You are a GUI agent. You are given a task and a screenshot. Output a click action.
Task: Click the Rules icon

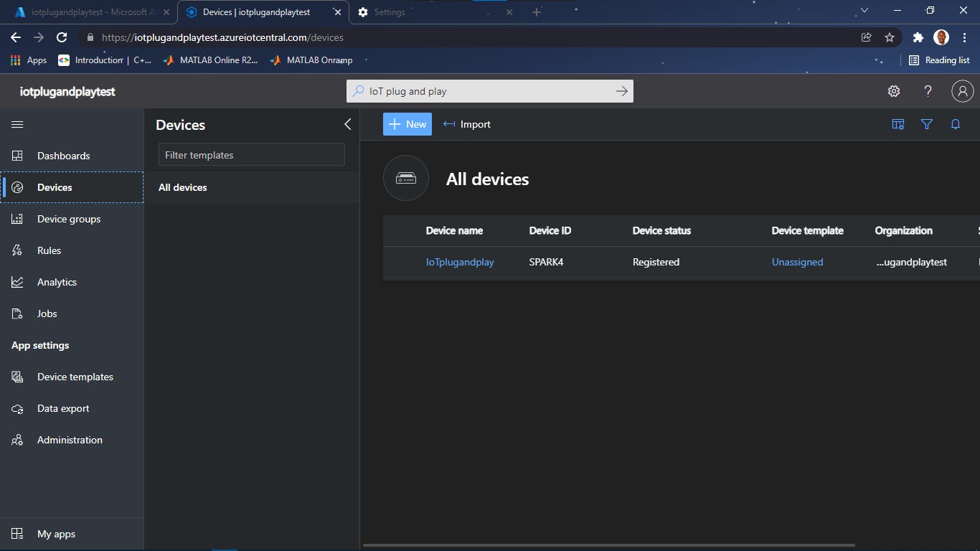coord(17,250)
